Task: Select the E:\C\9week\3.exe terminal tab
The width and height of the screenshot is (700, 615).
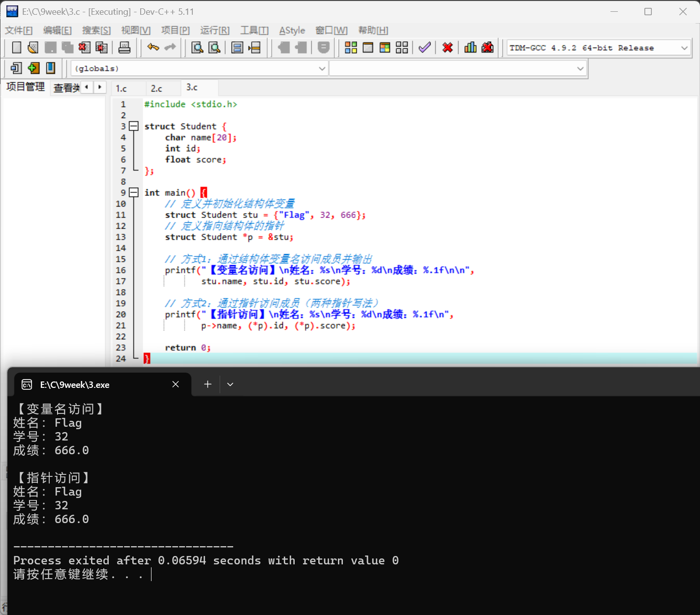Action: (103, 384)
